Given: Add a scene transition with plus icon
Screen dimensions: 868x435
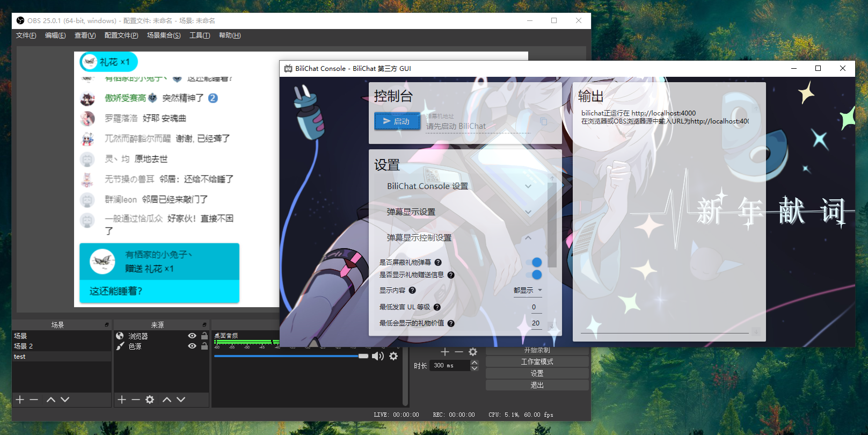Looking at the screenshot, I should [445, 352].
